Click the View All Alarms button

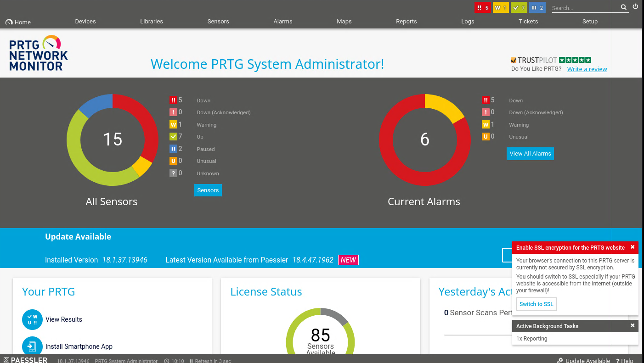(530, 154)
